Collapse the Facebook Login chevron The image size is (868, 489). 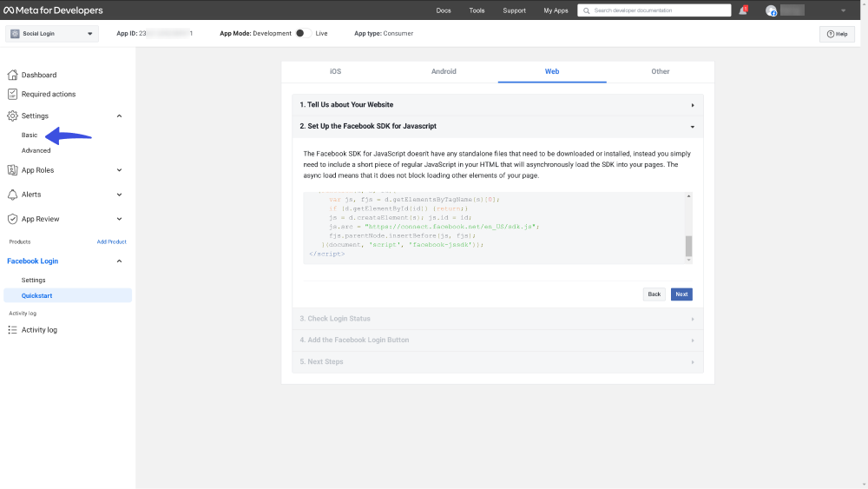tap(119, 261)
